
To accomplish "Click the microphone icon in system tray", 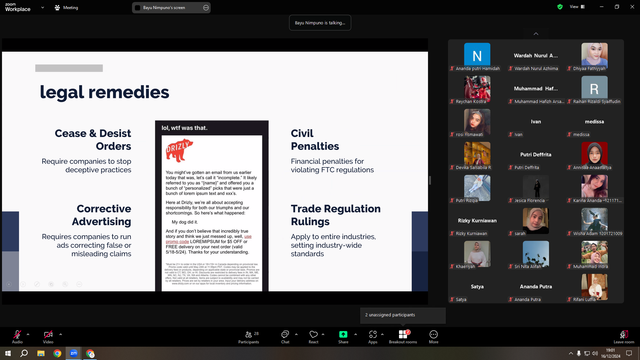I will coord(578,353).
